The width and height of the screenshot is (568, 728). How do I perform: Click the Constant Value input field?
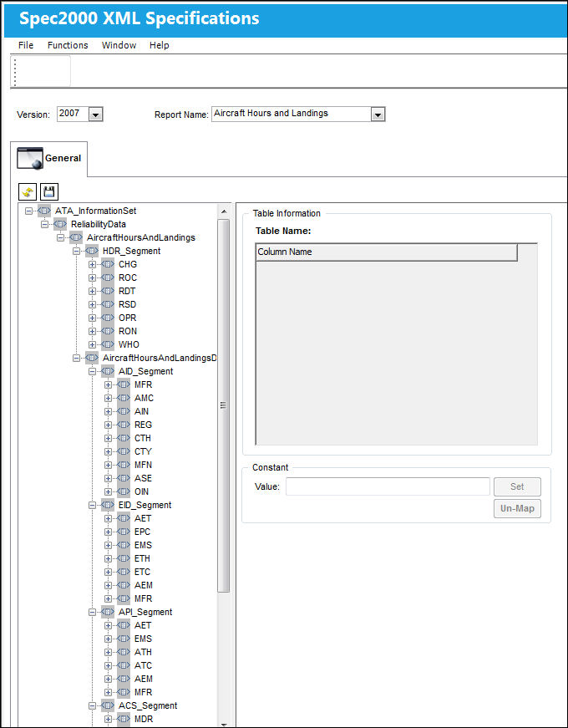click(388, 486)
